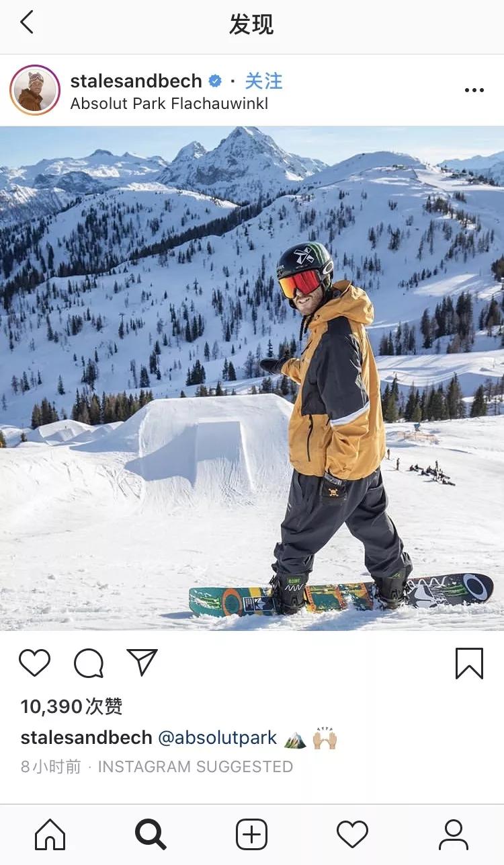Create new post with plus icon
This screenshot has width=504, height=865.
coord(251,835)
